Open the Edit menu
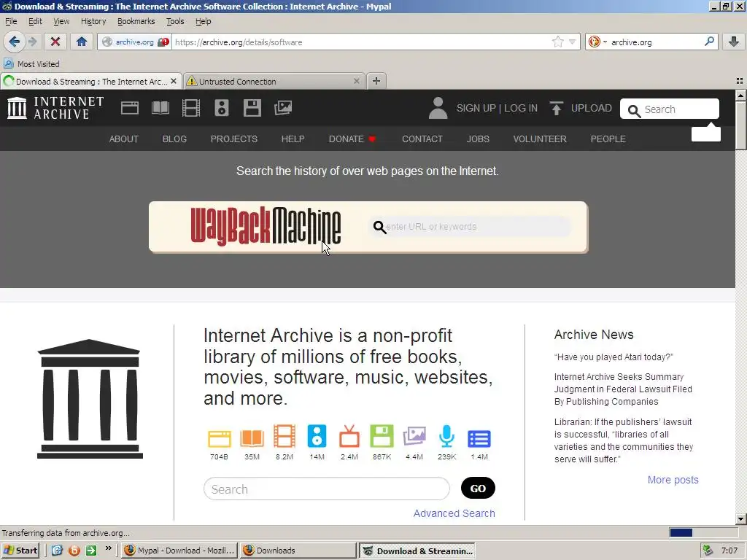Viewport: 747px width, 560px height. [35, 21]
